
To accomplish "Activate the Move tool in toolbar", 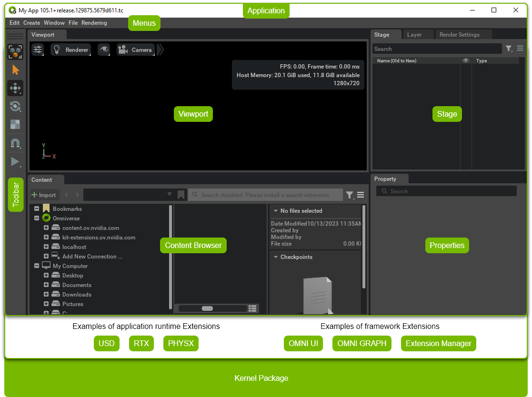I will coord(15,88).
